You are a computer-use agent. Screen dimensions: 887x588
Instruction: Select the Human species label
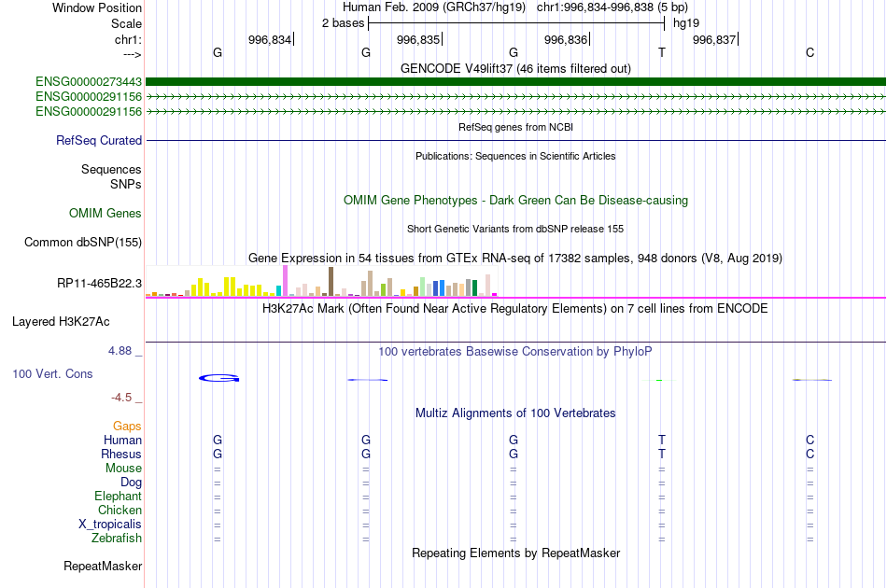tap(122, 440)
